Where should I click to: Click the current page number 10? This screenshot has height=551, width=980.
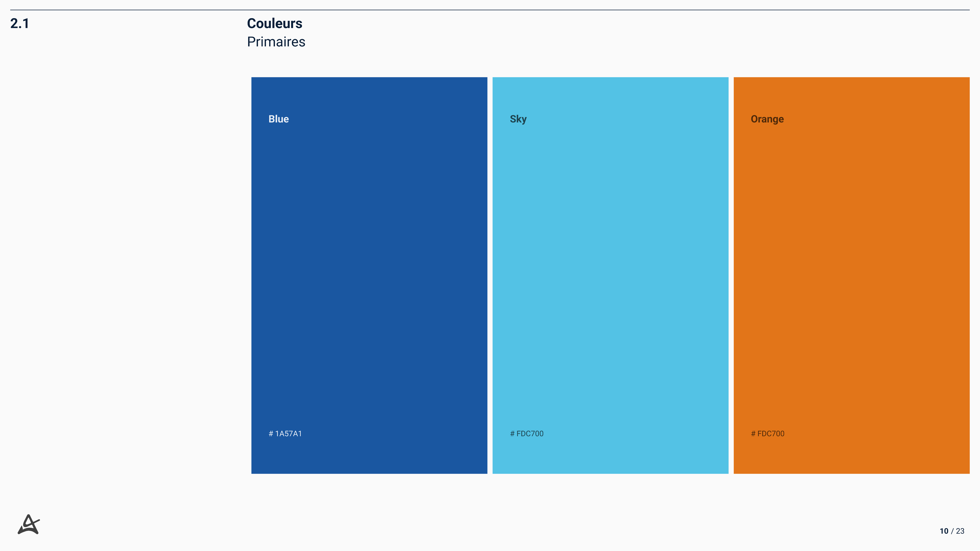tap(944, 531)
